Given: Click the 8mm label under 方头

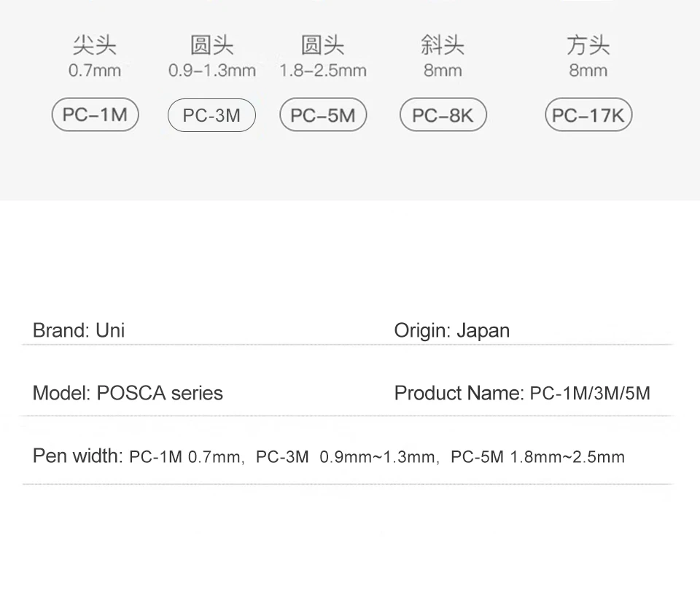Looking at the screenshot, I should point(588,71).
